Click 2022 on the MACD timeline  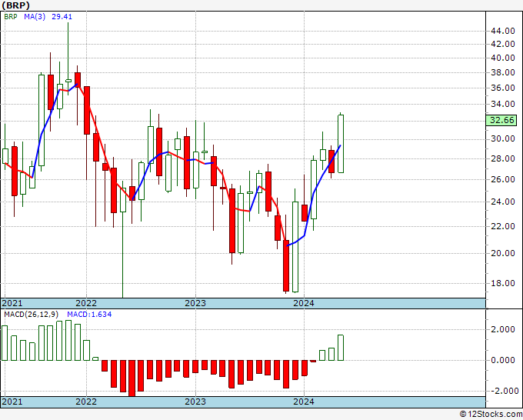click(x=86, y=402)
